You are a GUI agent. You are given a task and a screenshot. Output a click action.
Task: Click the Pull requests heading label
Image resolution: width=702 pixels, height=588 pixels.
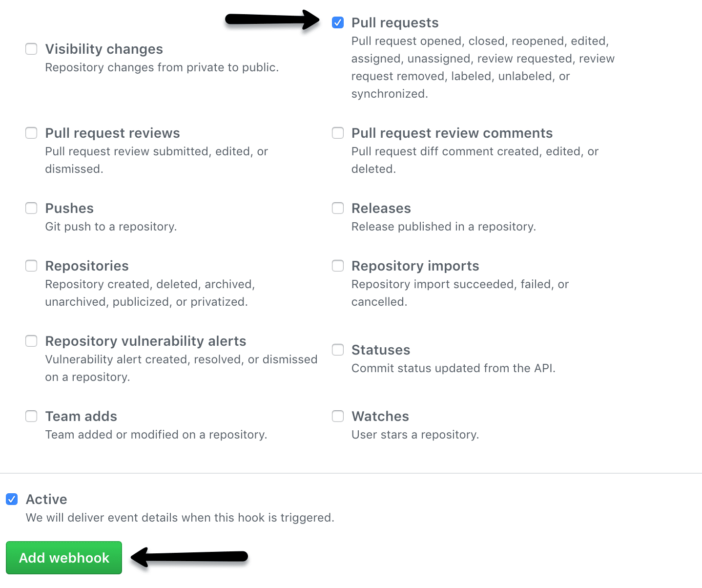[395, 22]
